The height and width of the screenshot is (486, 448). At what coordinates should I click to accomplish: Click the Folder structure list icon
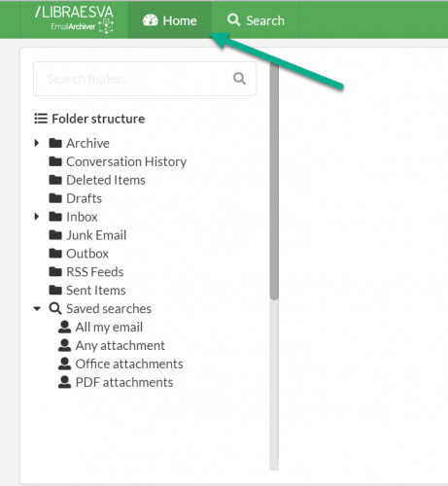click(41, 119)
